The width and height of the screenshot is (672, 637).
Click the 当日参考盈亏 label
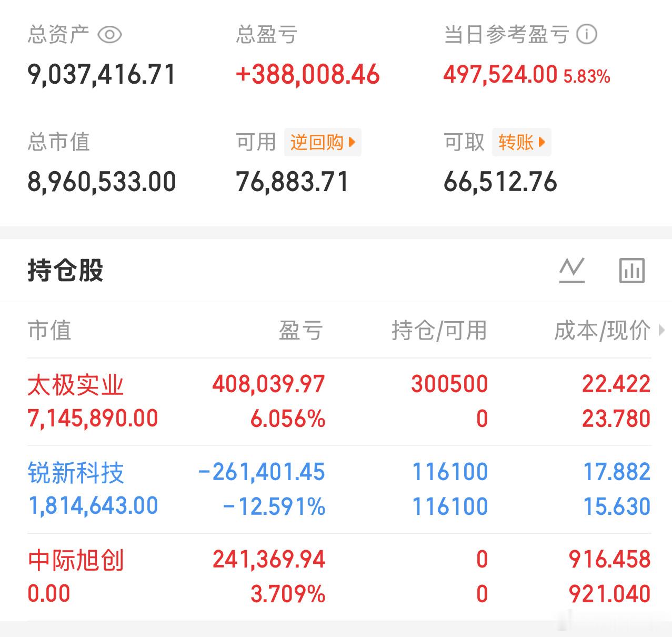[x=506, y=35]
